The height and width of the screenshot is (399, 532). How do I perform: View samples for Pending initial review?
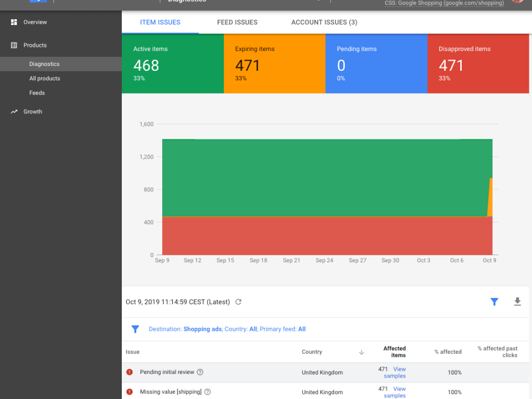[395, 372]
